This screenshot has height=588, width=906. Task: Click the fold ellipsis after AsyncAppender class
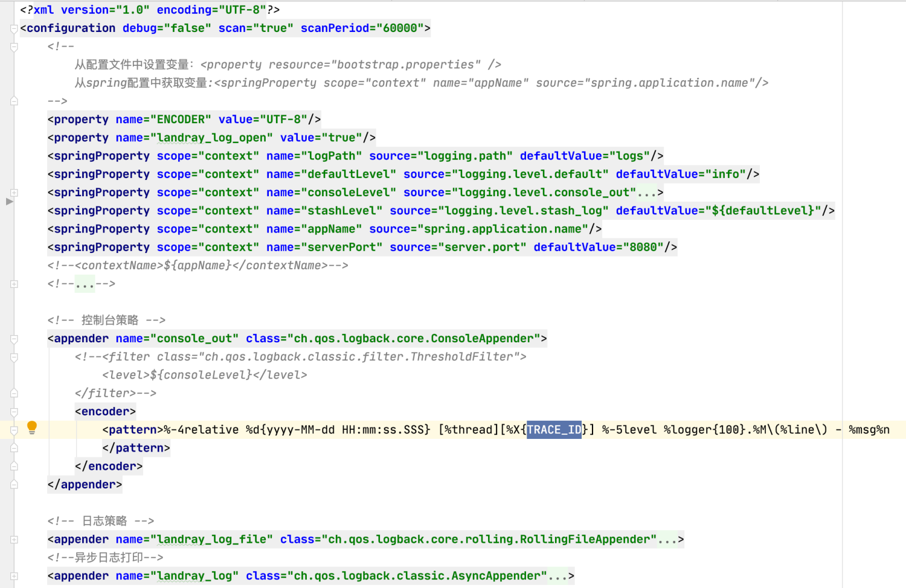click(x=557, y=576)
